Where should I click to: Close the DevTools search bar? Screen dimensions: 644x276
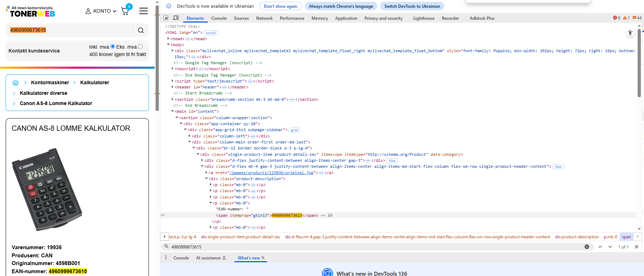pos(637,247)
